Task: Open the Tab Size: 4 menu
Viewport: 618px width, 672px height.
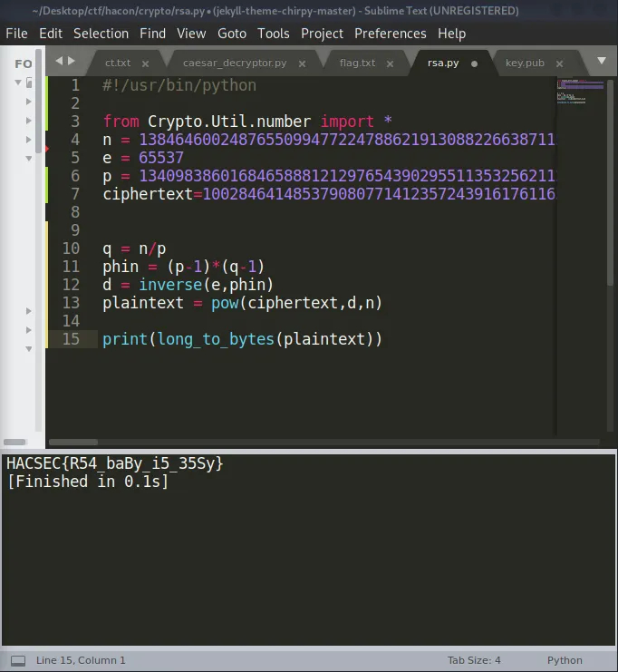Action: pos(473,660)
